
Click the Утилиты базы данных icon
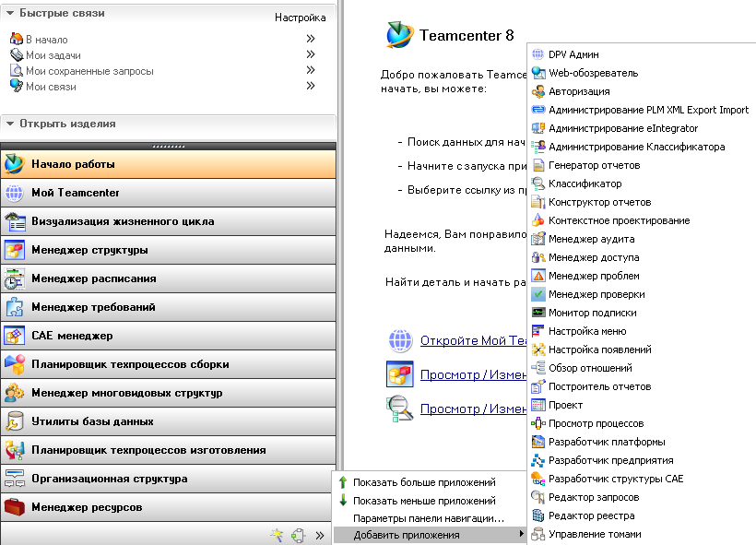(x=15, y=421)
